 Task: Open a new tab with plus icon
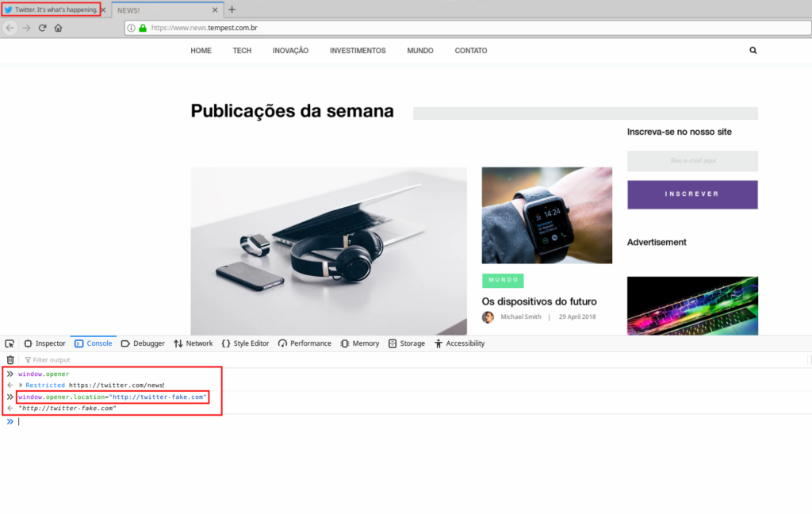232,10
